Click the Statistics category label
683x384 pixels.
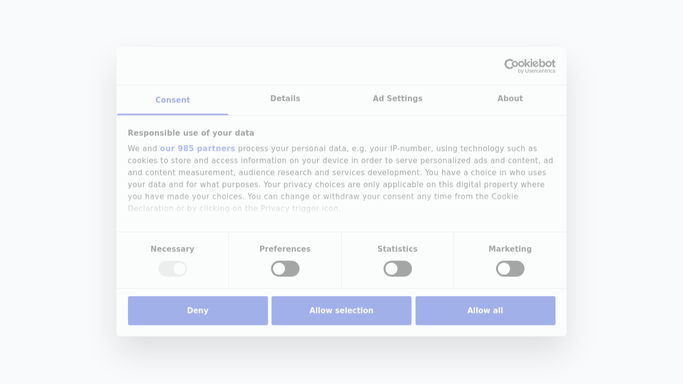point(397,249)
